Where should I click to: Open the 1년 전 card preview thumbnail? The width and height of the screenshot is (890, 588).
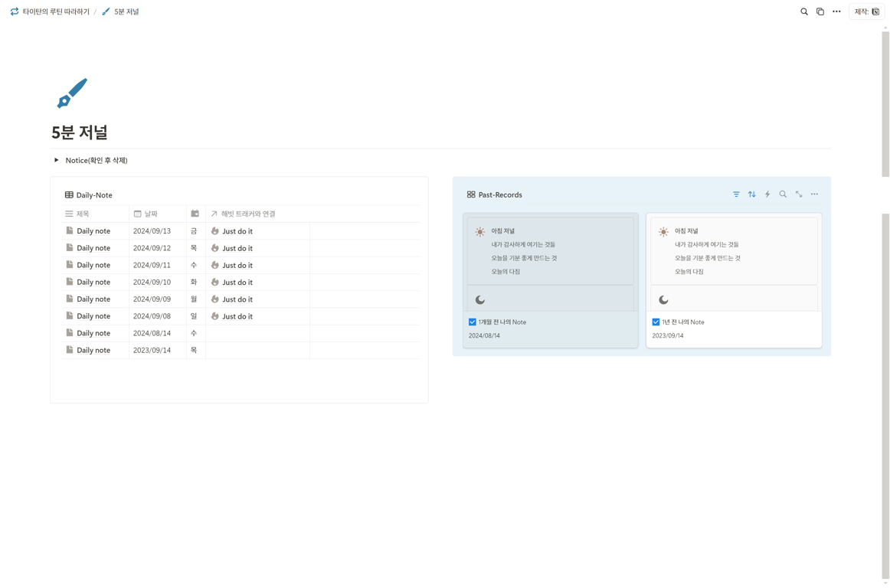click(x=734, y=262)
